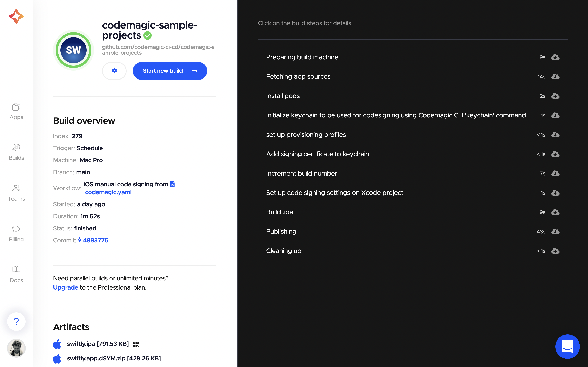588x367 pixels.
Task: Expand the Cleaning up step details
Action: pos(283,251)
